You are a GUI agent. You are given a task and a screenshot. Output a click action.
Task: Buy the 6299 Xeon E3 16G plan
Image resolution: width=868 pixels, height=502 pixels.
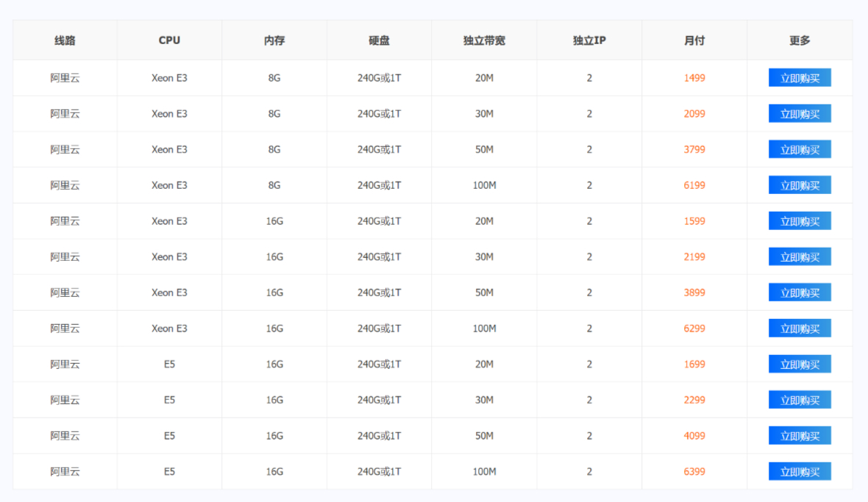pos(800,329)
